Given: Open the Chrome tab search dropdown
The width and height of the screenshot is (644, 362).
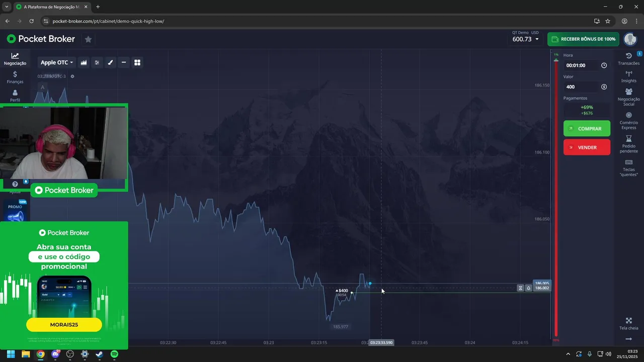Looking at the screenshot, I should 7,7.
